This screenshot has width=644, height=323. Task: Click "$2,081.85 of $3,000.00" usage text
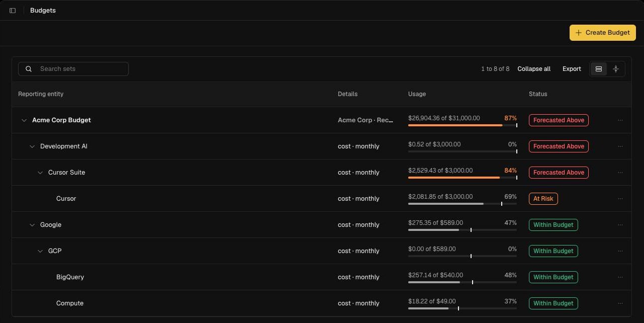440,197
